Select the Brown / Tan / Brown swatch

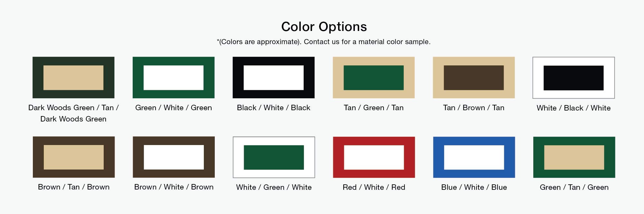point(74,157)
